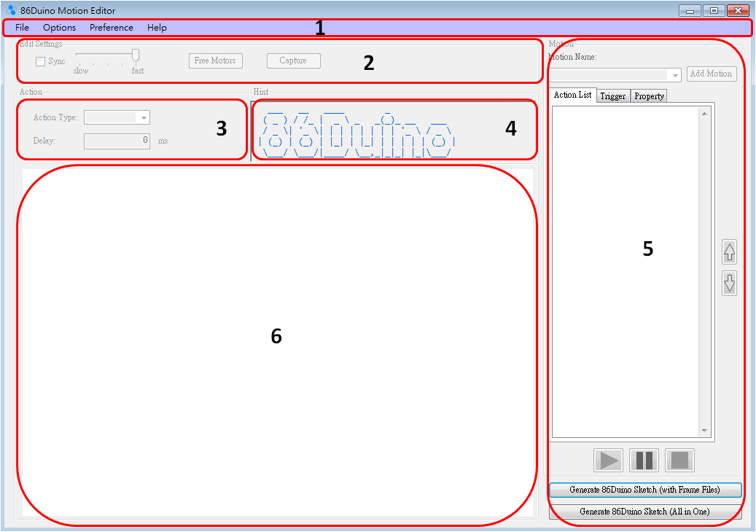The width and height of the screenshot is (756, 532).
Task: Generate 86Duino Sketch with Frame Files
Action: pos(645,490)
